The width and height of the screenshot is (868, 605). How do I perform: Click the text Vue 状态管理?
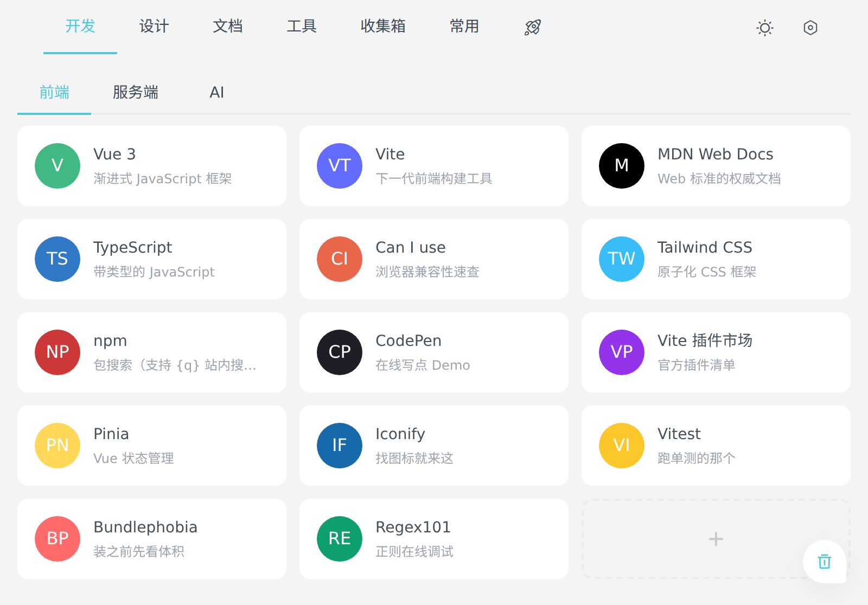tap(133, 458)
